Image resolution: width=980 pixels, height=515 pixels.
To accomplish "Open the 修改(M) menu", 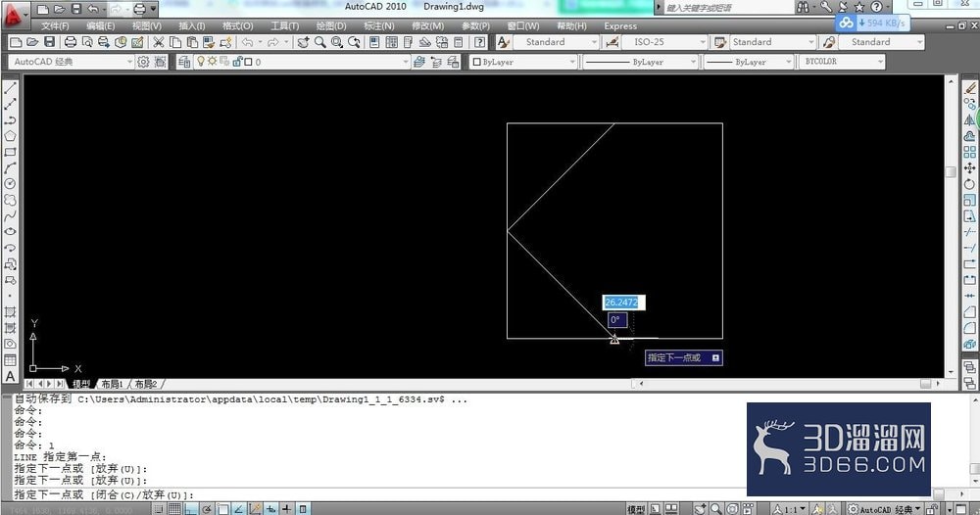I will click(427, 26).
